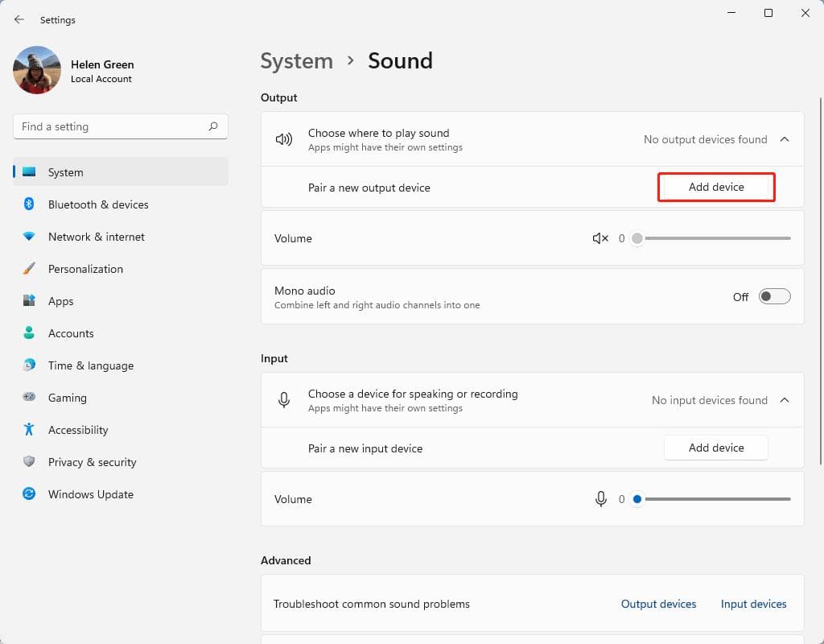Screen dimensions: 824x644
Task: Click System in the breadcrumb header
Action: [x=297, y=61]
